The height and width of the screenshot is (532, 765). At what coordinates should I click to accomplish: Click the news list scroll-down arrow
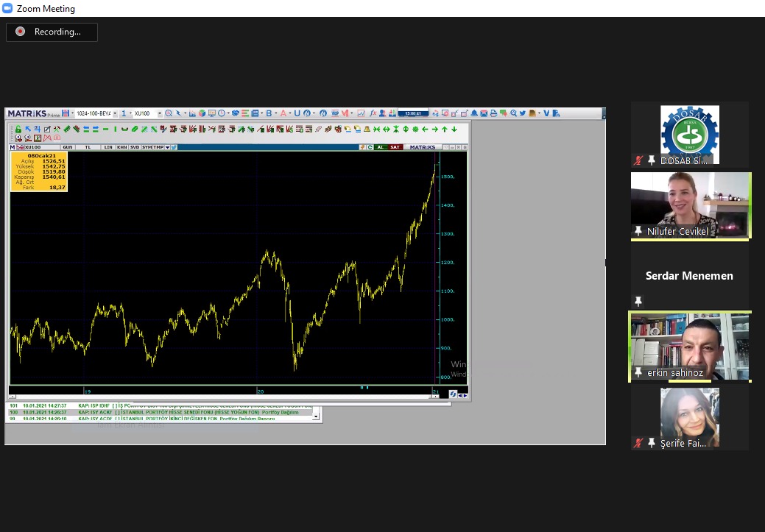[316, 416]
